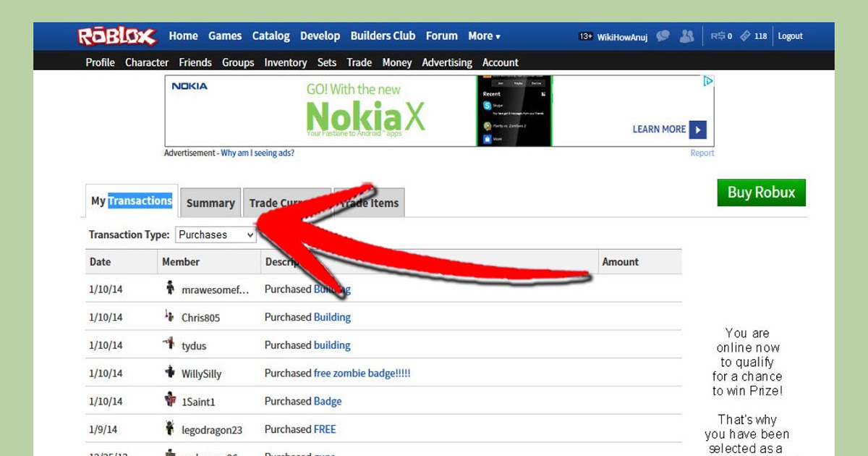Screen dimensions: 868x456
Task: Click the Tickets currency icon
Action: (745, 36)
